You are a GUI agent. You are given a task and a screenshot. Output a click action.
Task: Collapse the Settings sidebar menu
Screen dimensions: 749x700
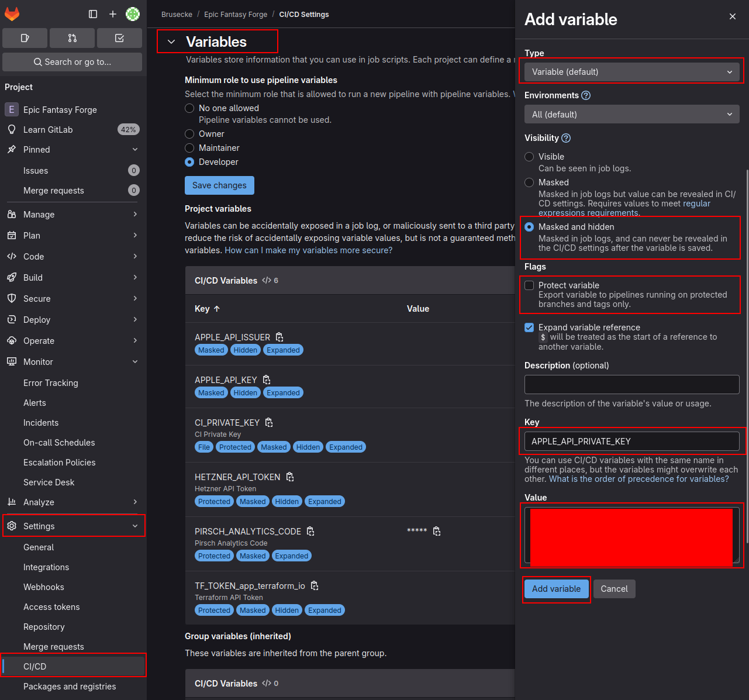point(73,526)
